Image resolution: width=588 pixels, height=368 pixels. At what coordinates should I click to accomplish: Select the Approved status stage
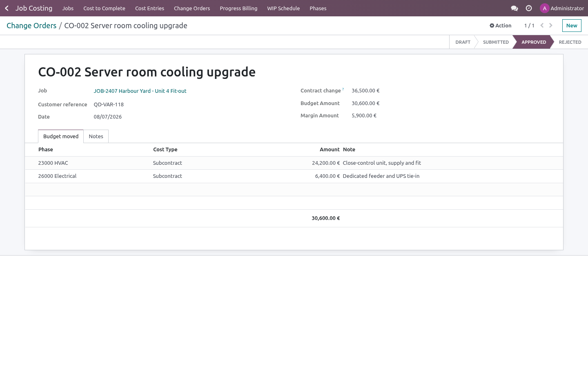(x=533, y=42)
